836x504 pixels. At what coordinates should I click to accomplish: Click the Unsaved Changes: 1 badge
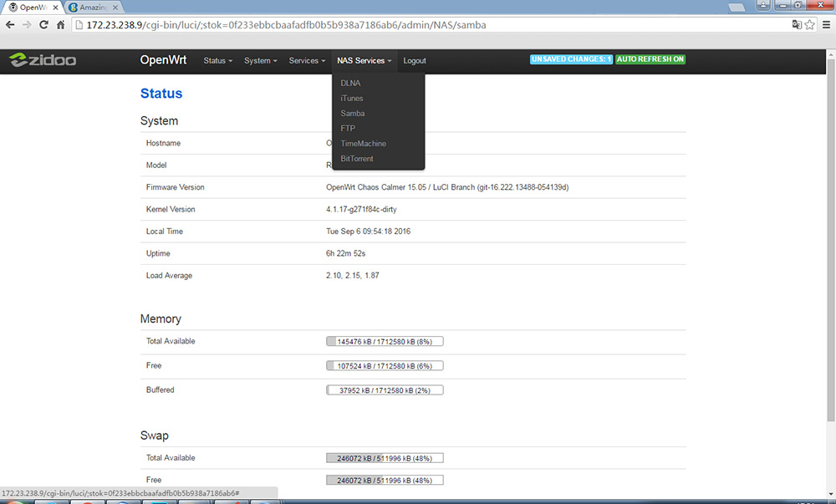[x=572, y=59]
